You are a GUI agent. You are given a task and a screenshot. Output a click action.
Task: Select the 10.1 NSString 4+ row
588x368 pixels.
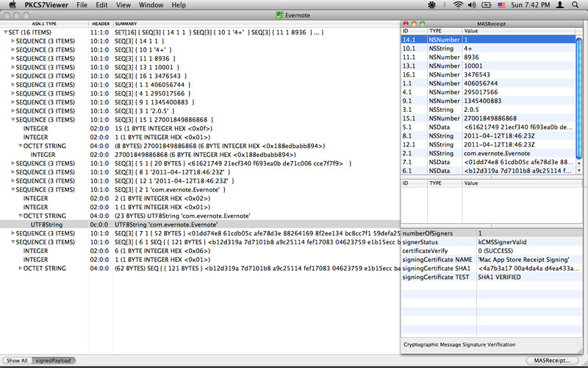(x=488, y=49)
